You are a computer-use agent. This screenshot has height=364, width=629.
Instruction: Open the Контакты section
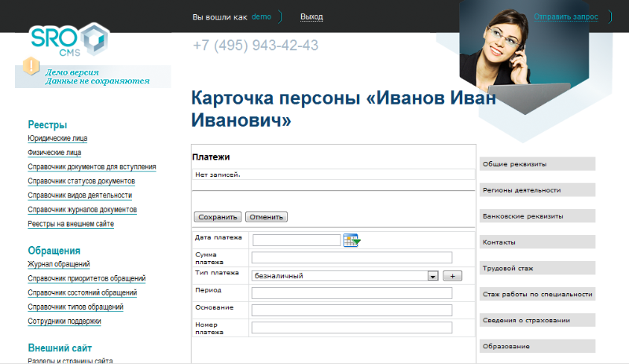[537, 242]
